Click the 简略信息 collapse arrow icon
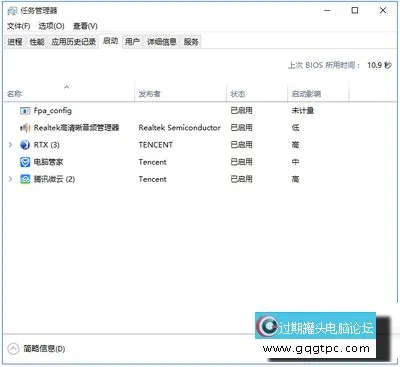The height and width of the screenshot is (367, 400). click(x=13, y=349)
